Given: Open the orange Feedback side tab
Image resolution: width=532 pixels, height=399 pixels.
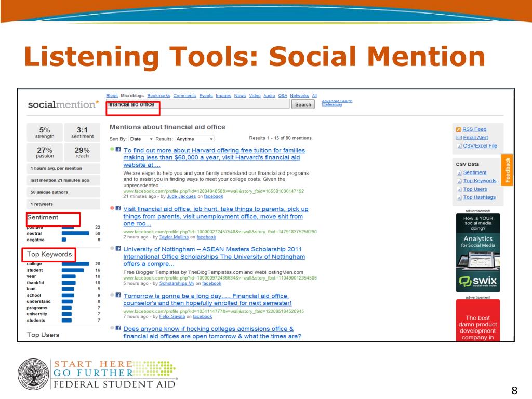Looking at the screenshot, I should coord(507,170).
